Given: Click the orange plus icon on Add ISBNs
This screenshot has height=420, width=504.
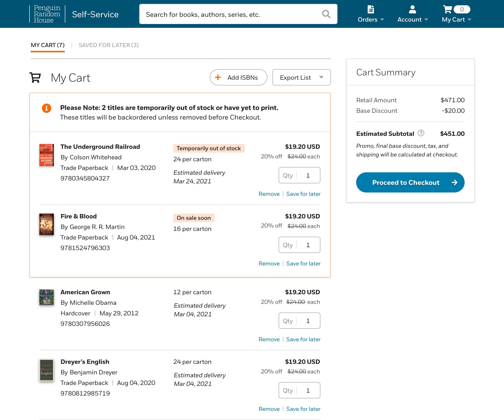Looking at the screenshot, I should click(218, 77).
